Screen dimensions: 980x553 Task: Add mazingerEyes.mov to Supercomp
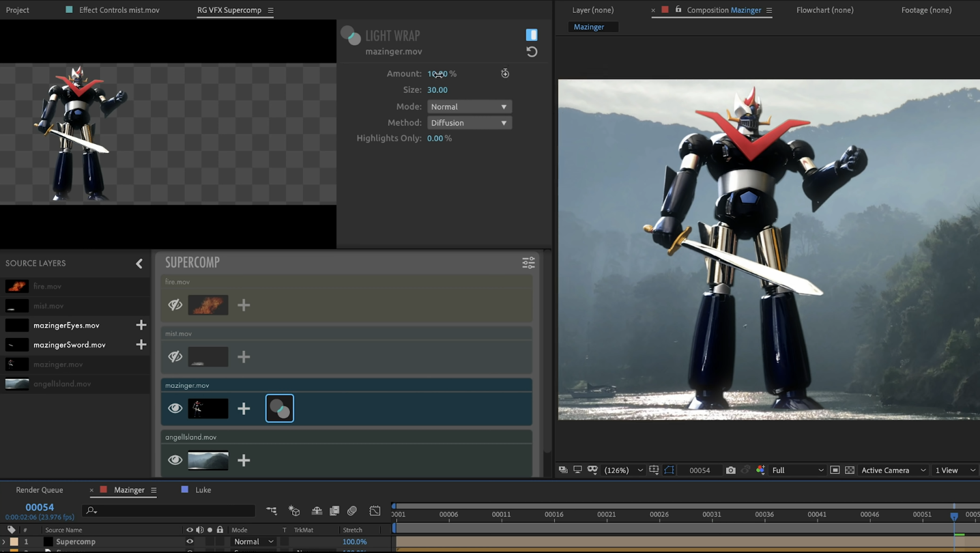(x=141, y=325)
